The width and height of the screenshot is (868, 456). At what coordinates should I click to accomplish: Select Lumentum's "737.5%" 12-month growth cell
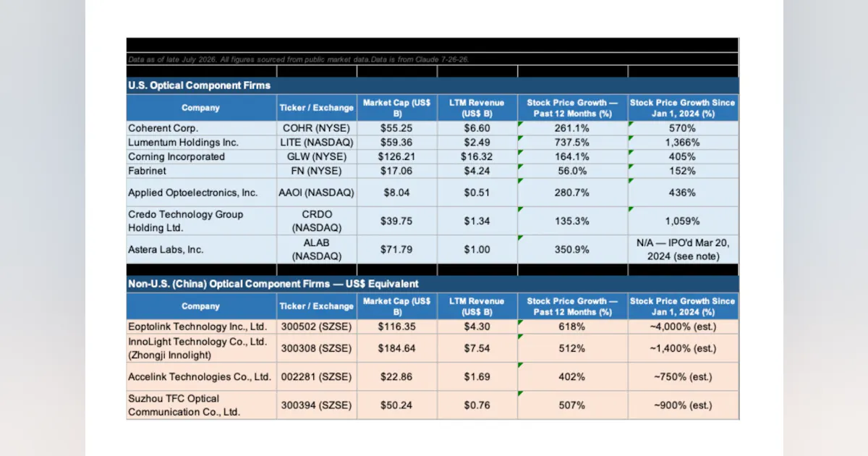click(x=573, y=143)
